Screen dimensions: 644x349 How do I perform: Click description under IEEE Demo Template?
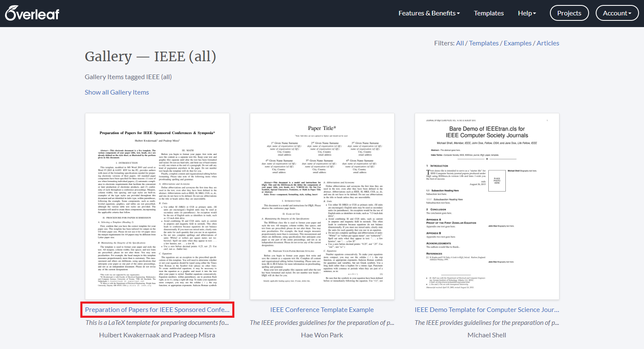pyautogui.click(x=487, y=323)
